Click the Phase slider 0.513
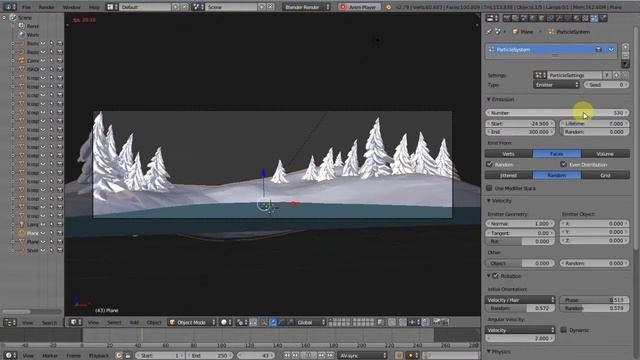This screenshot has width=640, height=360. click(x=594, y=300)
